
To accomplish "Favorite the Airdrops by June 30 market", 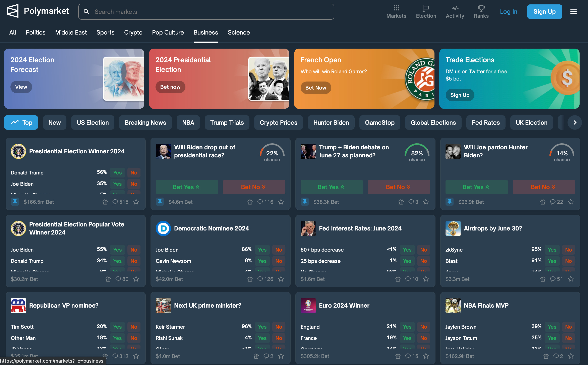I will [571, 279].
